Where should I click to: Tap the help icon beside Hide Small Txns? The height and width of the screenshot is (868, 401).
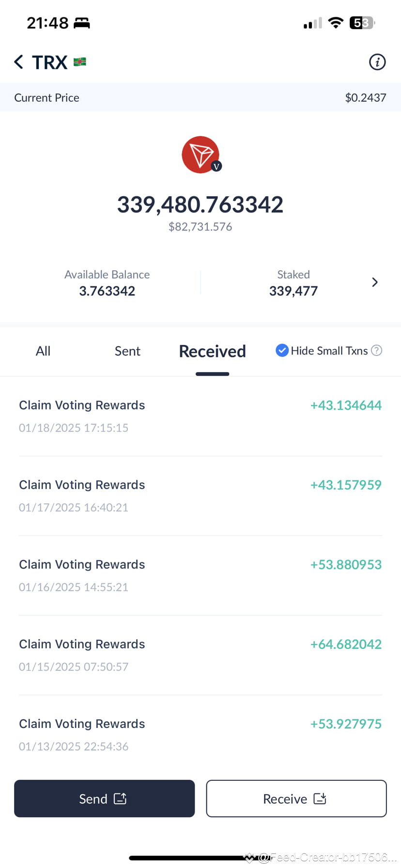click(x=376, y=350)
